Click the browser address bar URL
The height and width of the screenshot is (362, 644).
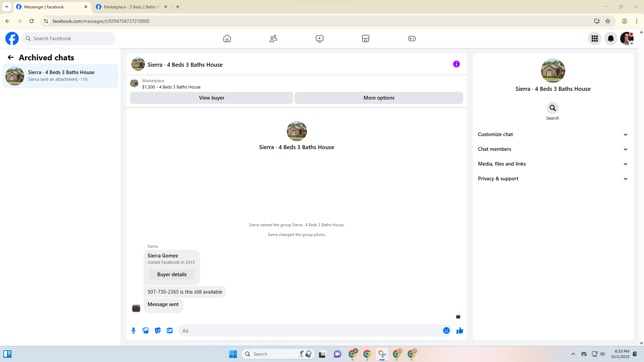tap(101, 21)
